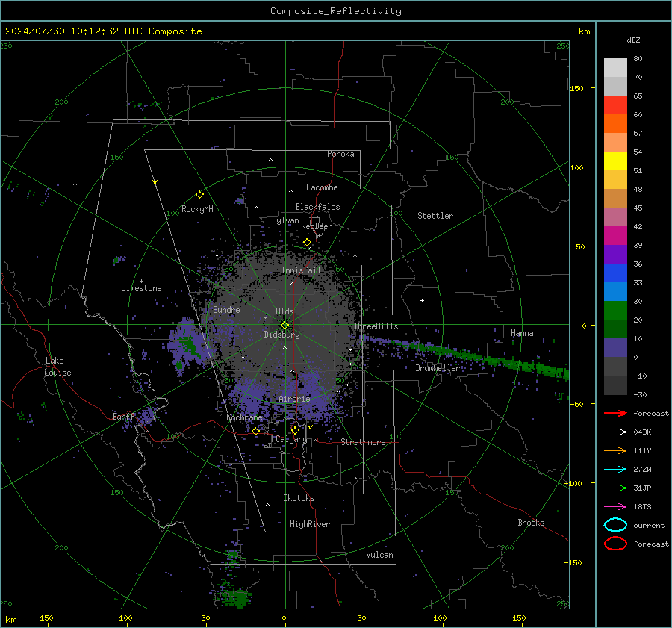672x628 pixels.
Task: Click the Cochrane city label
Action: [244, 417]
